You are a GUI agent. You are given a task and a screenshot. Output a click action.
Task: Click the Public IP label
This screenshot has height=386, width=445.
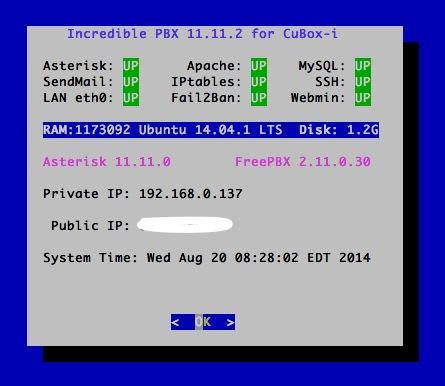[x=90, y=226]
